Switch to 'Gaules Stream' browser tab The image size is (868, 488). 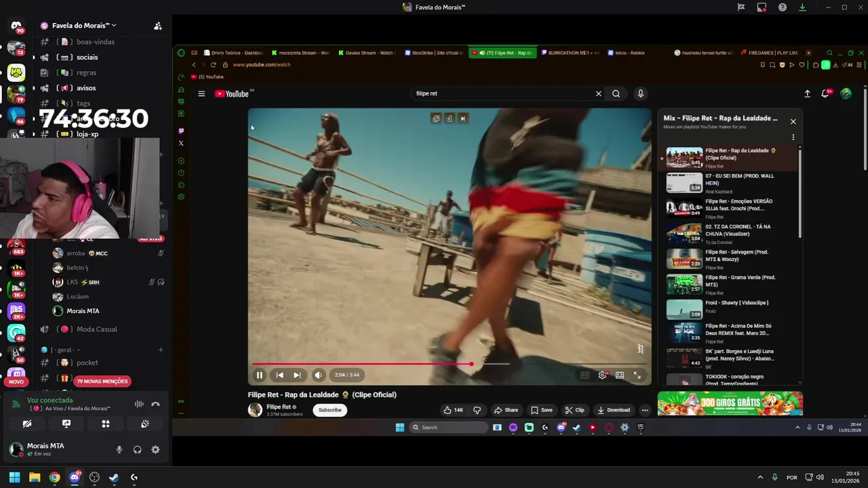tap(366, 53)
